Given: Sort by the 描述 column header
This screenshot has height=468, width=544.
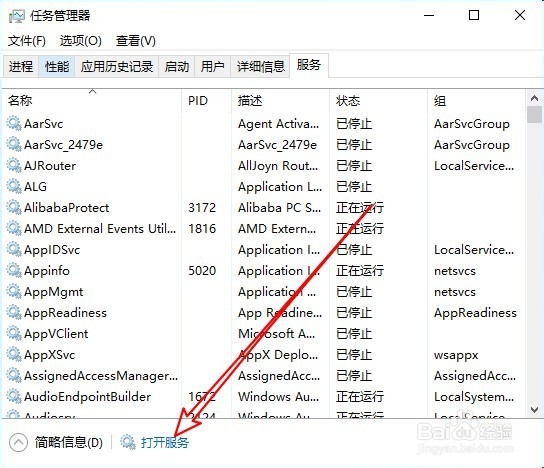Looking at the screenshot, I should click(280, 101).
